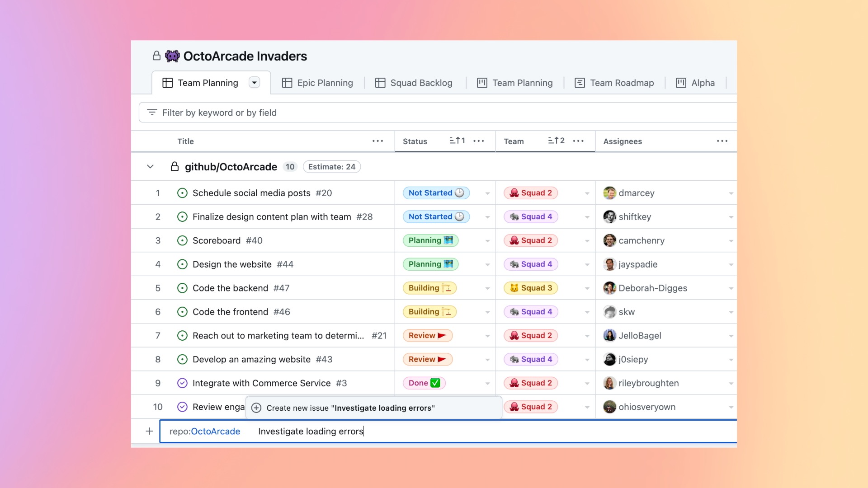Click the new item input containing Investigate loading errors
This screenshot has height=488, width=868.
click(448, 431)
